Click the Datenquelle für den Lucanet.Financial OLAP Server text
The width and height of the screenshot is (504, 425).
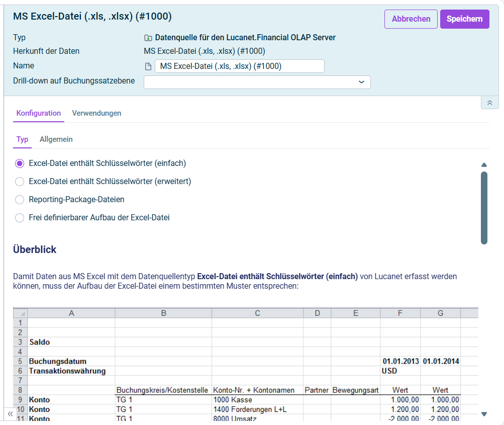pos(245,38)
